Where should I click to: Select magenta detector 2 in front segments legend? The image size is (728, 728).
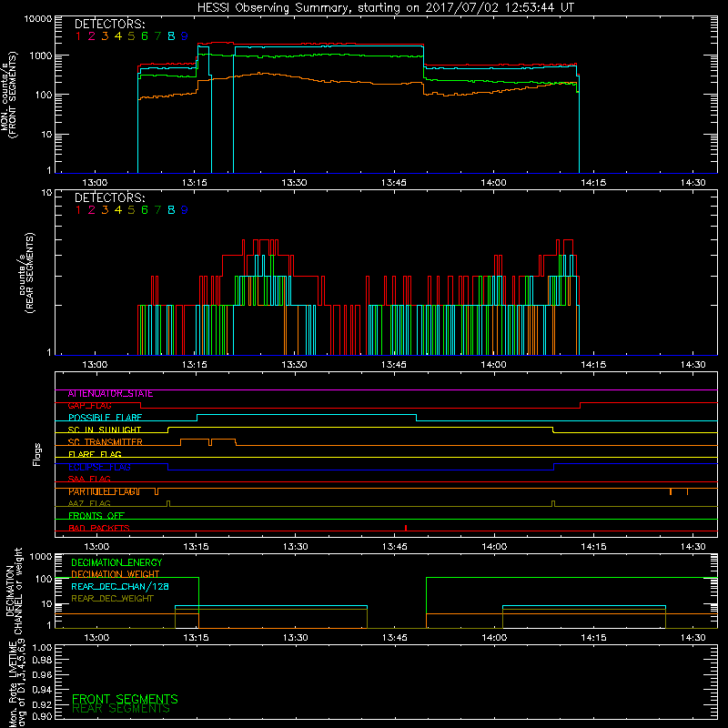click(92, 36)
